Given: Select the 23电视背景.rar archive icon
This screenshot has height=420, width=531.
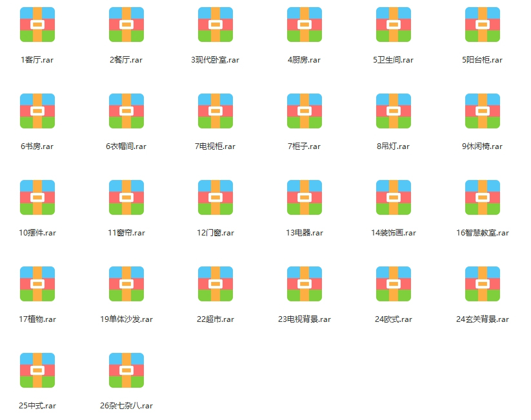Looking at the screenshot, I should [x=305, y=283].
